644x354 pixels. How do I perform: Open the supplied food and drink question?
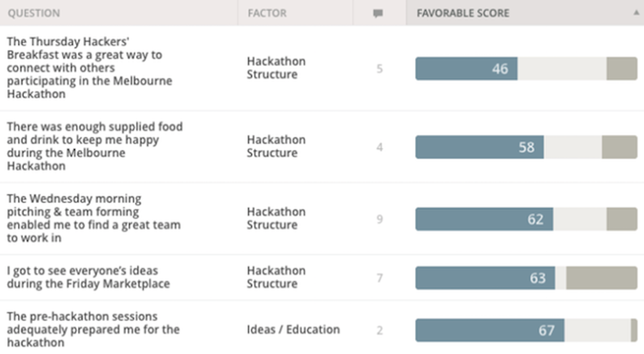point(94,146)
